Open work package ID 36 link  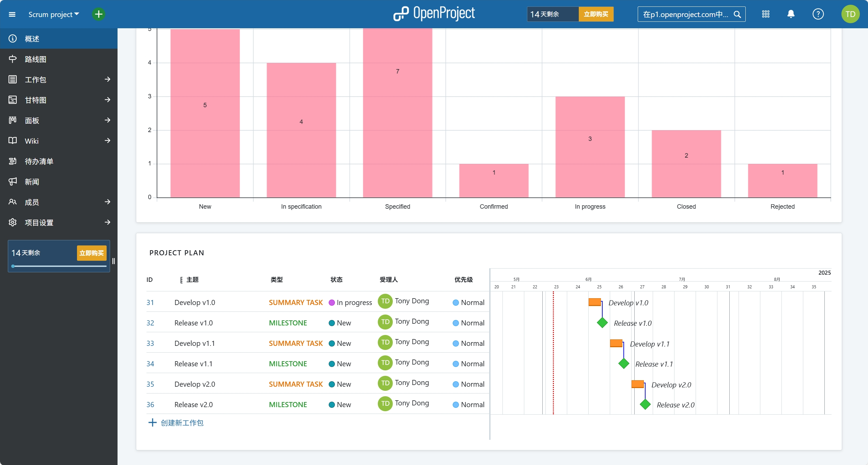click(x=150, y=404)
